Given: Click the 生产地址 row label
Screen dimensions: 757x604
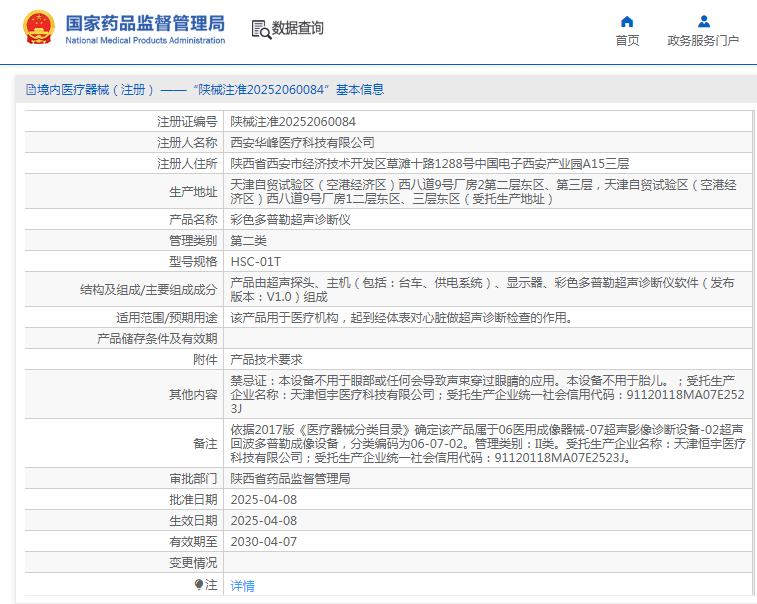Looking at the screenshot, I should tap(193, 192).
